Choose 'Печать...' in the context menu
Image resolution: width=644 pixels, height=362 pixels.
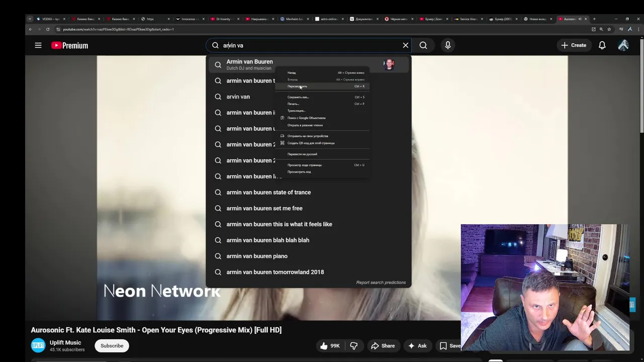(x=322, y=104)
